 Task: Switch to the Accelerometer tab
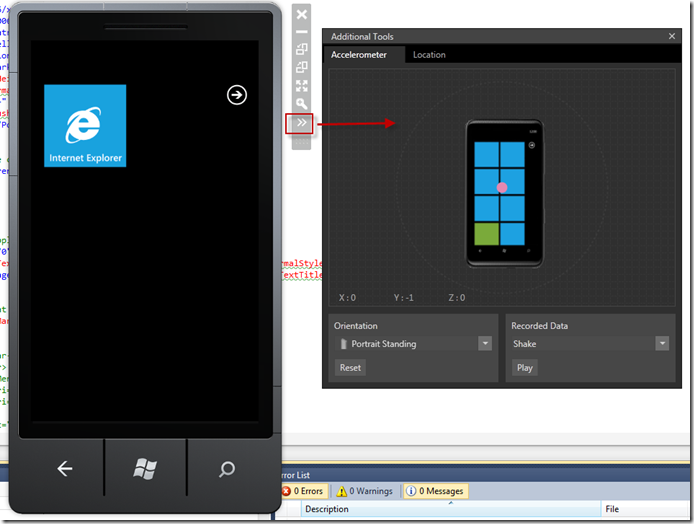[359, 54]
